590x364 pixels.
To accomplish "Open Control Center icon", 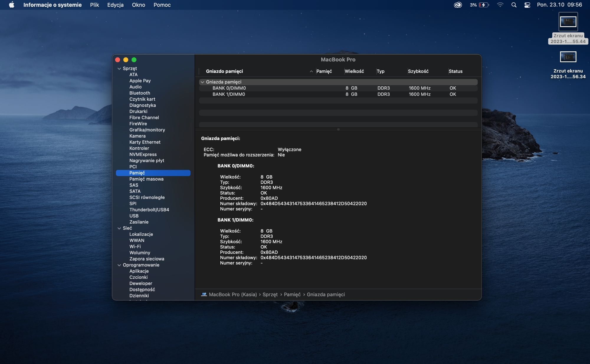I will [x=527, y=5].
